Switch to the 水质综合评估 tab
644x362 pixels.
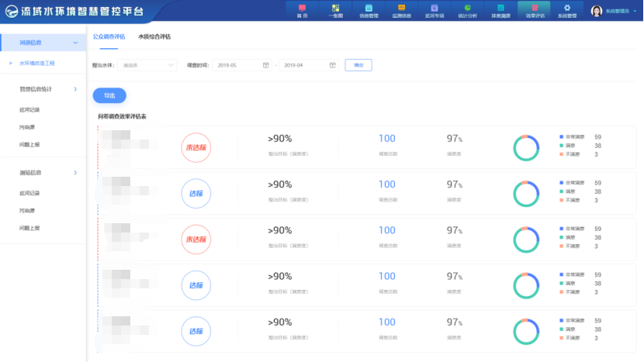pyautogui.click(x=154, y=36)
